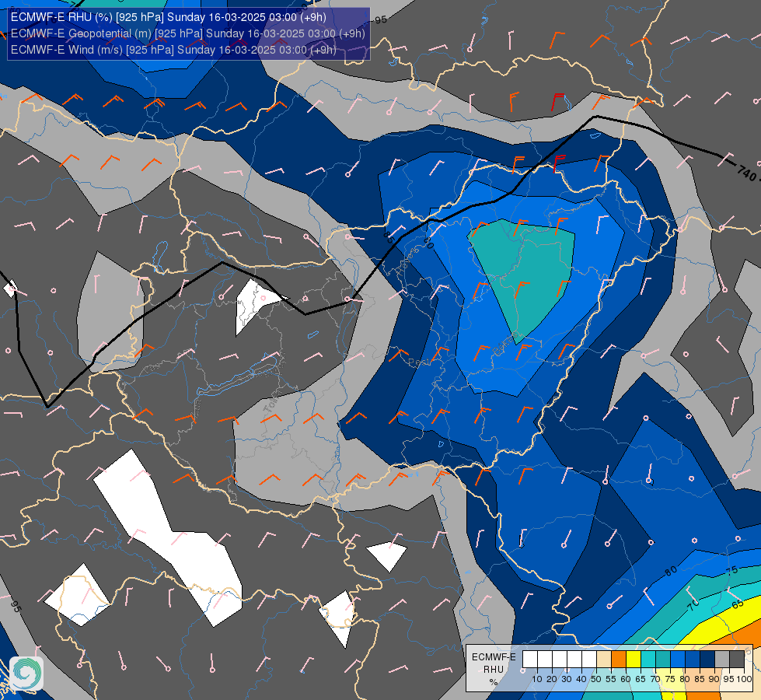Image resolution: width=761 pixels, height=700 pixels.
Task: Click the 80 humidity contour label bottom right
Action: coord(671,571)
